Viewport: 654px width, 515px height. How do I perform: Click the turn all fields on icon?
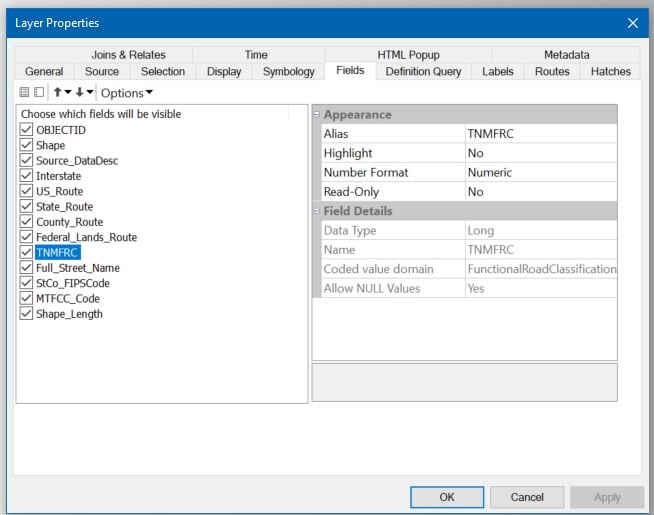coord(24,92)
